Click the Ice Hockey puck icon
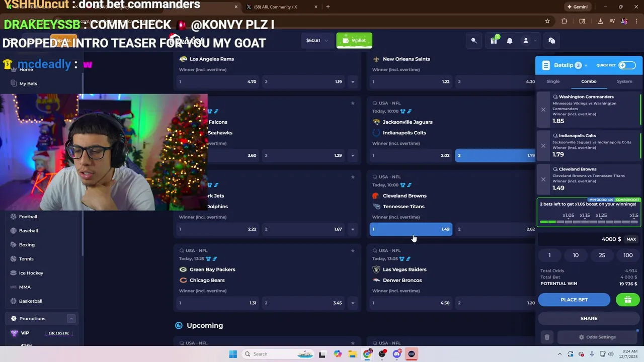 click(x=14, y=273)
